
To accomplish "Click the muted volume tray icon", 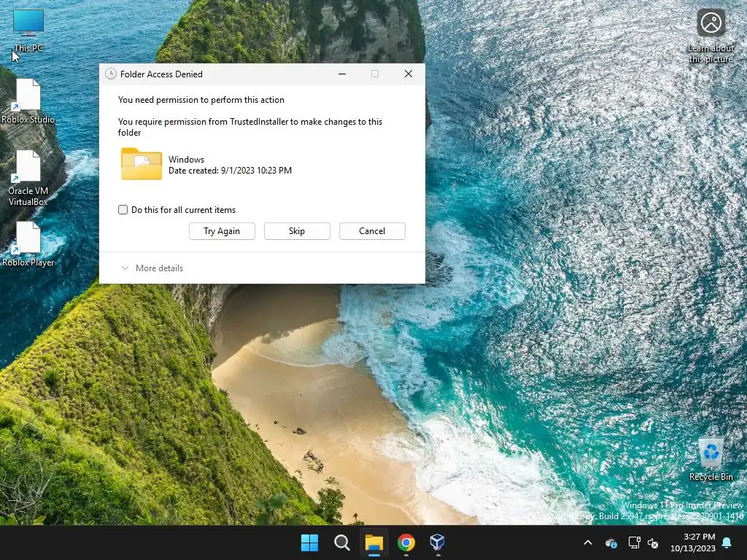I will click(653, 542).
